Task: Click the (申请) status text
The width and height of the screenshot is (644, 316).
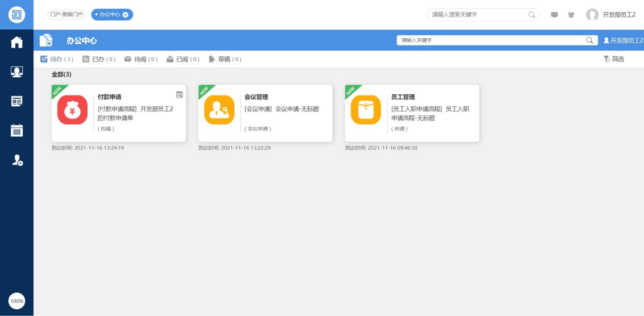Action: pyautogui.click(x=400, y=129)
